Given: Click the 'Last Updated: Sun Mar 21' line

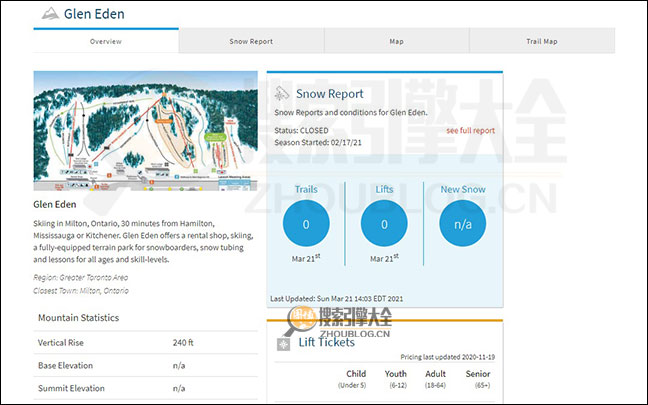Looking at the screenshot, I should [x=336, y=298].
